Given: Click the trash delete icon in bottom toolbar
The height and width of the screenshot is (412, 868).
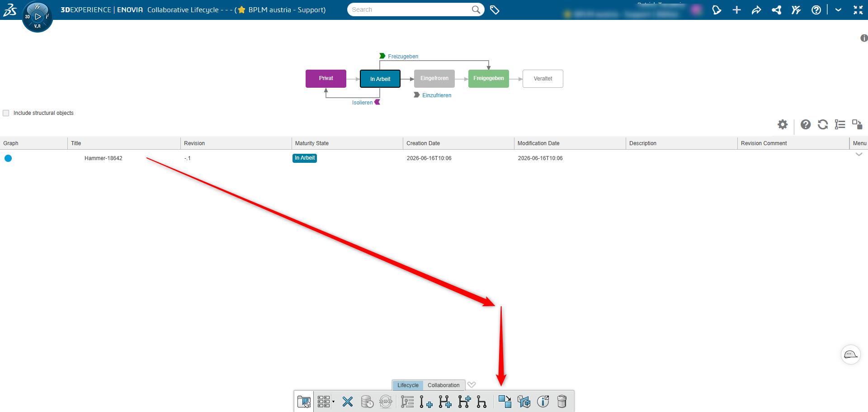Looking at the screenshot, I should [561, 402].
